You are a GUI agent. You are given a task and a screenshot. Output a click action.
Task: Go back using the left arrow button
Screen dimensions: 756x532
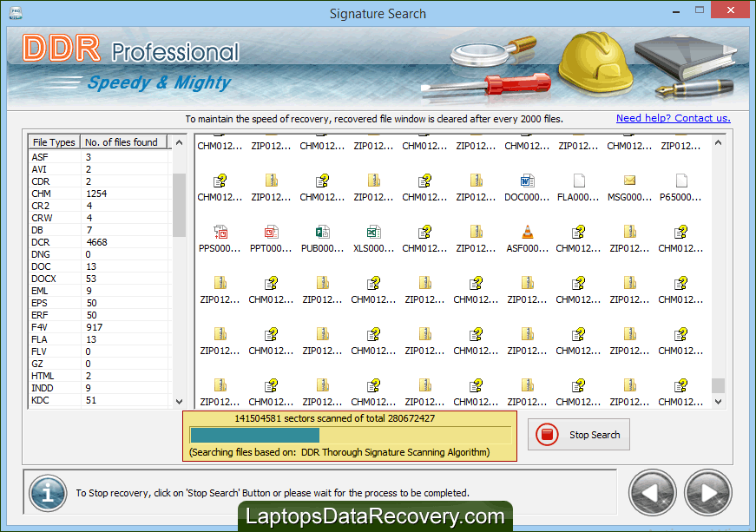652,493
